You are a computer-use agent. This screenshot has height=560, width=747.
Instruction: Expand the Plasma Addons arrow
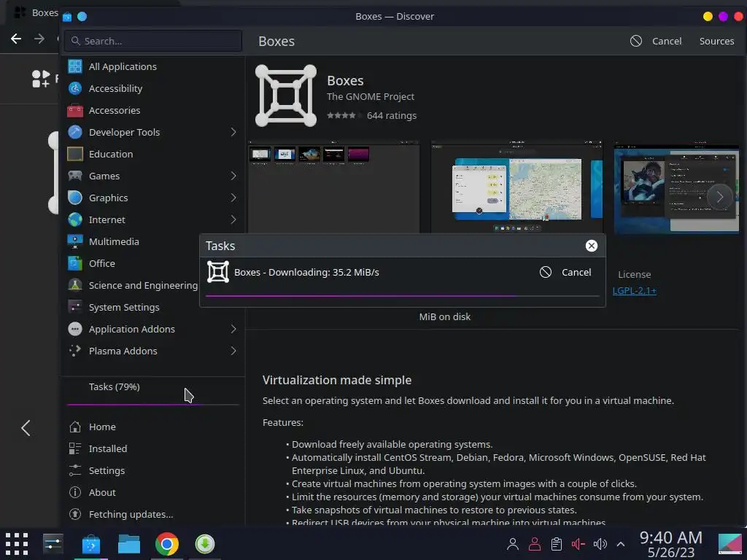233,351
